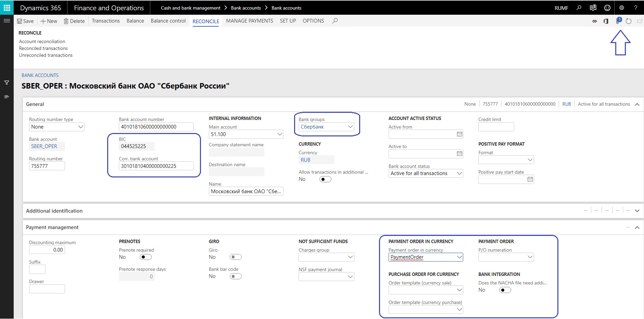
Task: Toggle the Bank bar code switch
Action: 236,276
